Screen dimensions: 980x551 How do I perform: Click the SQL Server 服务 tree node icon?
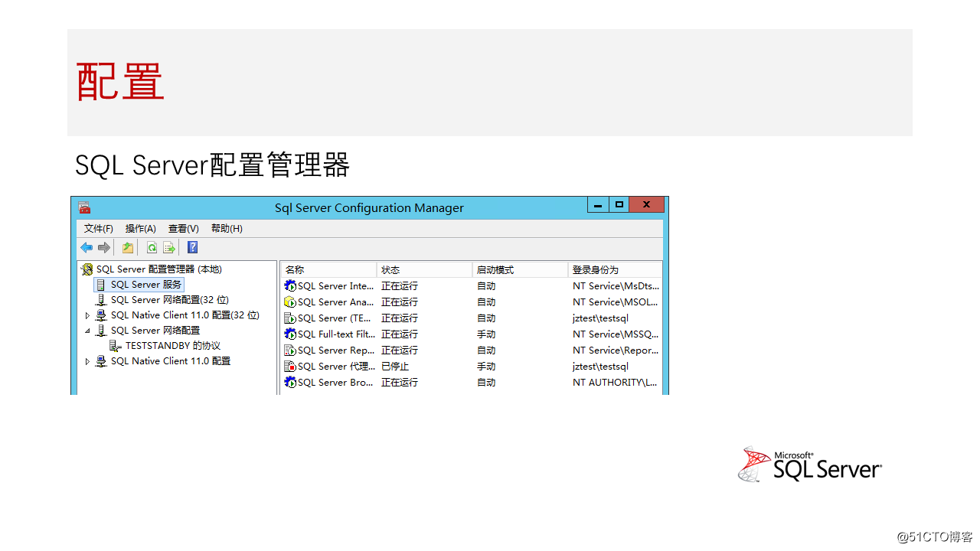[101, 285]
